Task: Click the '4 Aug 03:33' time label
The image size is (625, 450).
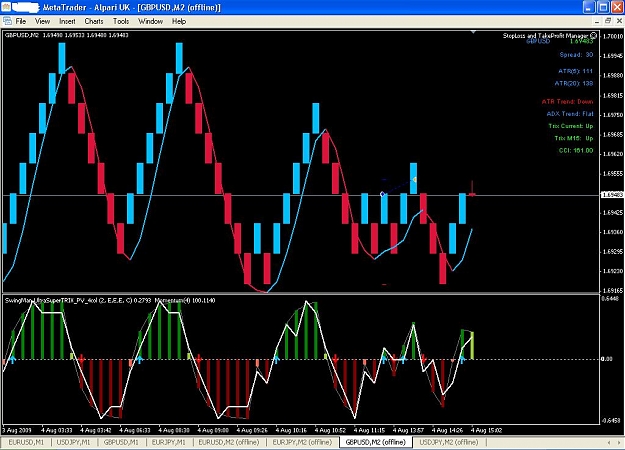Action: point(57,430)
